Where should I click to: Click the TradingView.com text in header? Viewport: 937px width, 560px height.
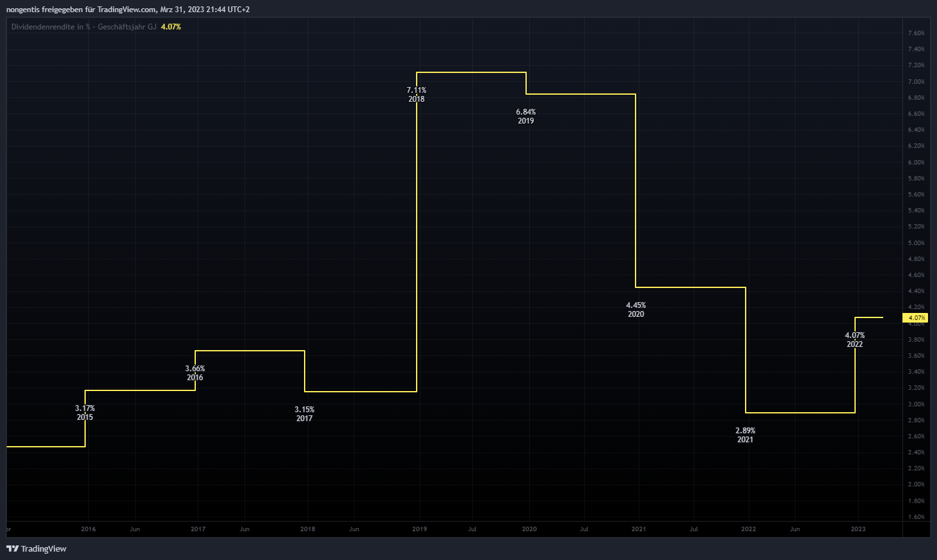(x=127, y=10)
